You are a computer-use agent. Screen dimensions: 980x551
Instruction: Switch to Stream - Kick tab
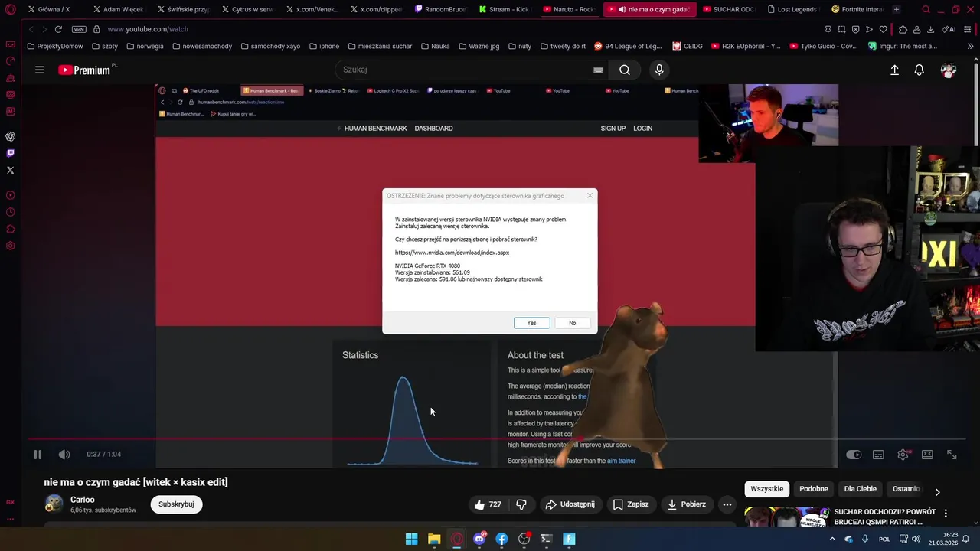point(504,9)
